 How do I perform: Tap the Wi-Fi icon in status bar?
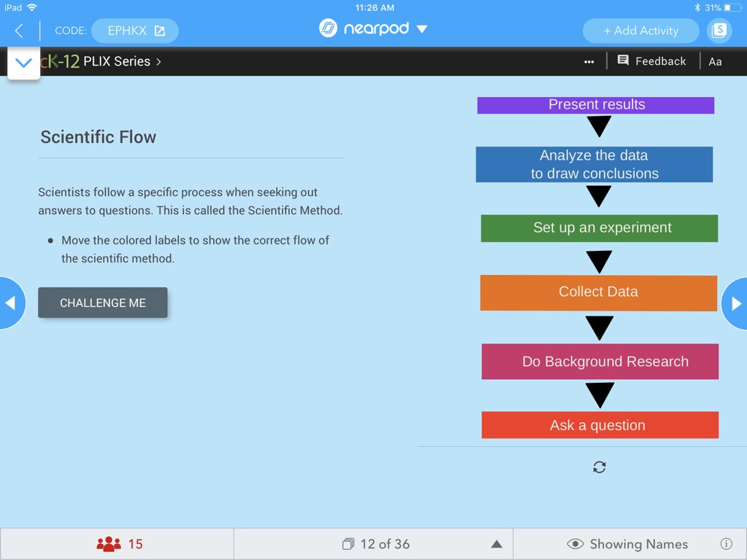(32, 7)
